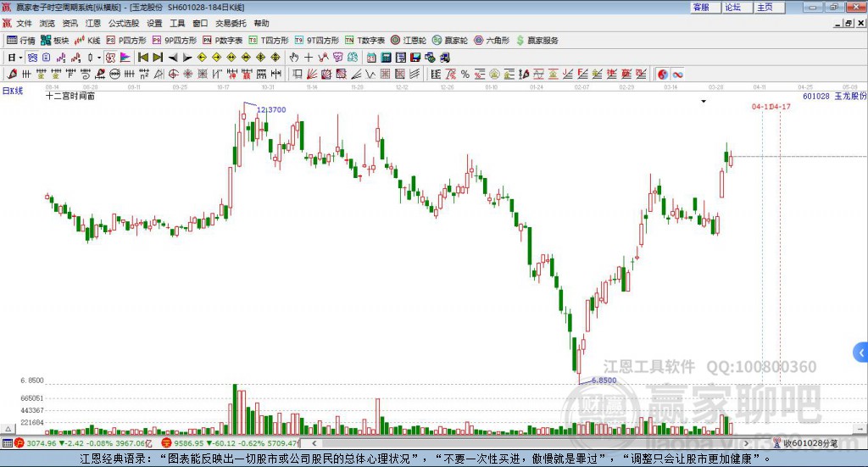Click the pink flag chart icon
Image resolution: width=868 pixels, height=467 pixels.
[125, 58]
